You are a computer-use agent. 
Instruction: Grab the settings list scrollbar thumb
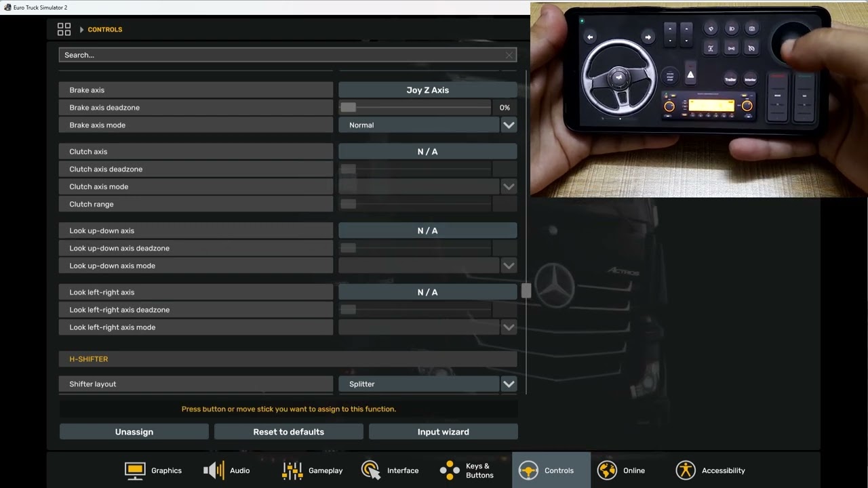pos(526,291)
